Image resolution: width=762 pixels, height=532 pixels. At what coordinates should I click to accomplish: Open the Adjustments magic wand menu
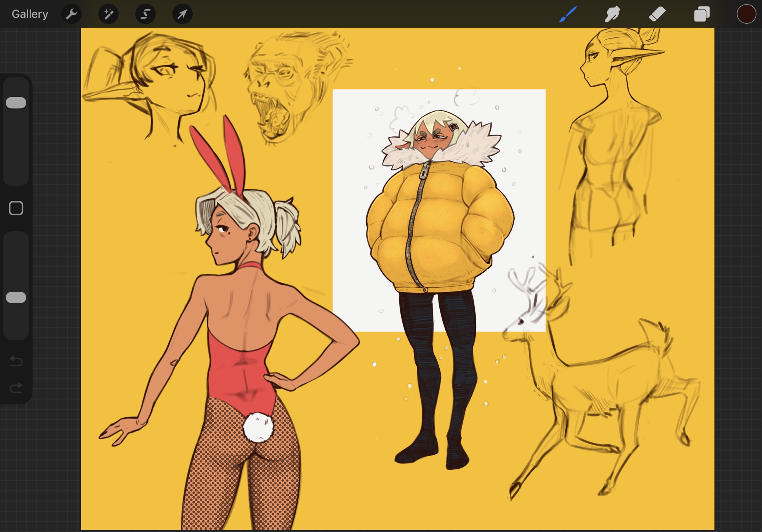click(109, 14)
